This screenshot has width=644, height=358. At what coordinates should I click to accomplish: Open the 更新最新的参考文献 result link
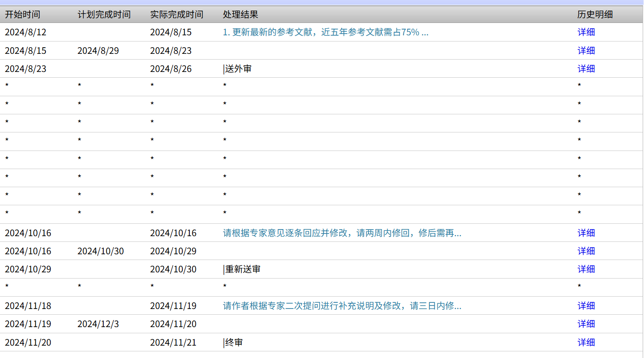pos(325,32)
